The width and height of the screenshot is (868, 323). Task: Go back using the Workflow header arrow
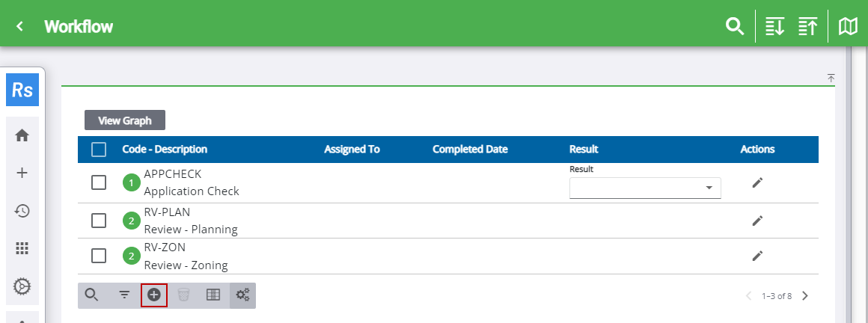click(x=20, y=27)
